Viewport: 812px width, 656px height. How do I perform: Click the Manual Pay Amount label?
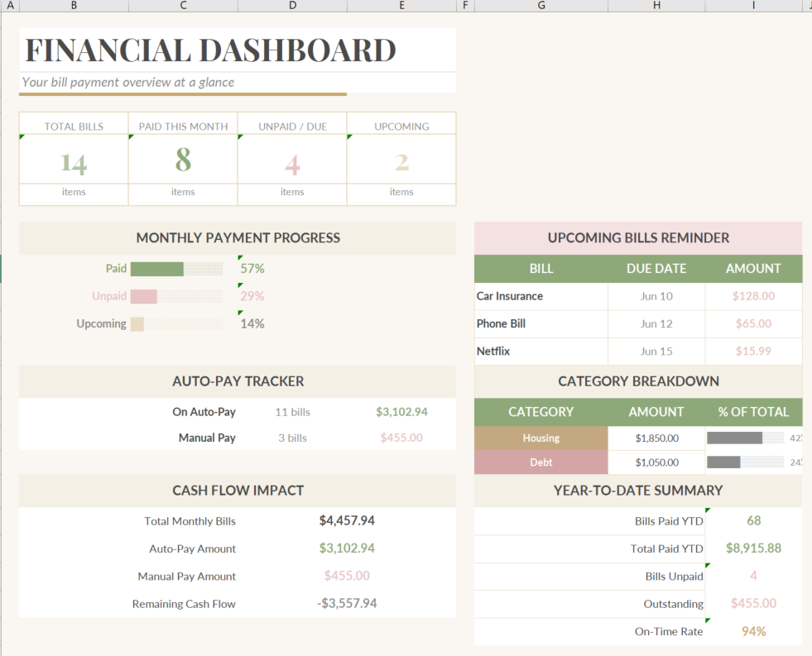[187, 576]
